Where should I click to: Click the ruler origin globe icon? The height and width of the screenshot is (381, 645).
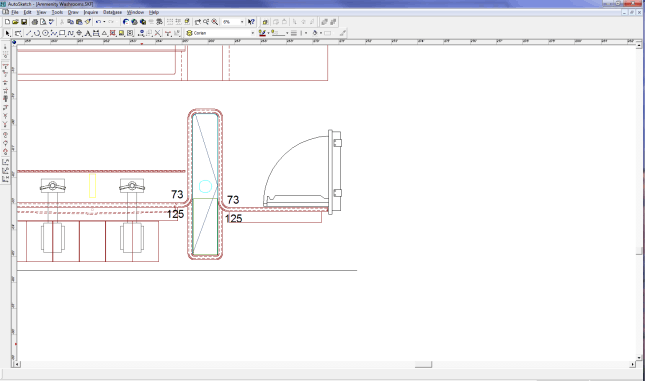coord(14,42)
